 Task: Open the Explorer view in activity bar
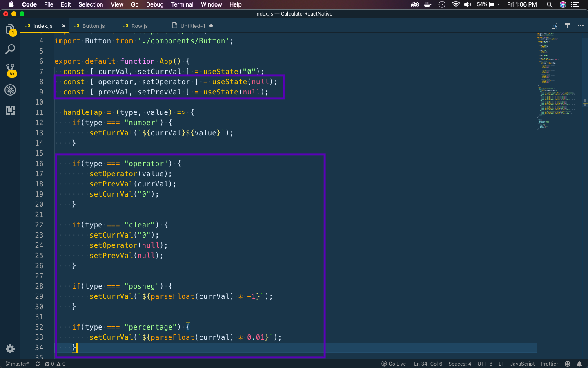tap(10, 29)
